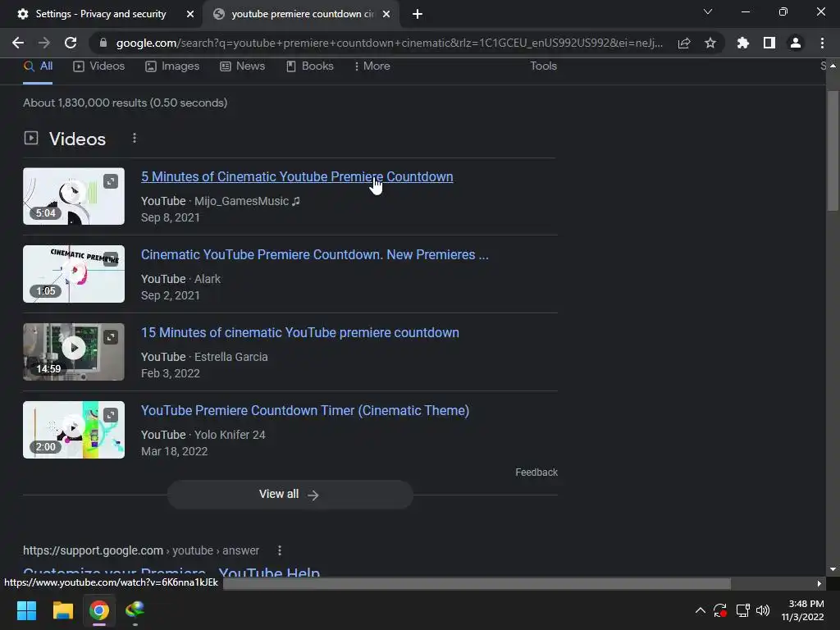840x630 pixels.
Task: Reload the current page
Action: 71,43
